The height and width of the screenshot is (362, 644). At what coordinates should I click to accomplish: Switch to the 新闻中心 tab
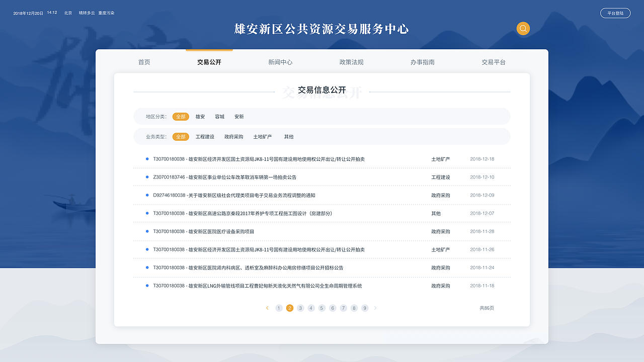280,62
